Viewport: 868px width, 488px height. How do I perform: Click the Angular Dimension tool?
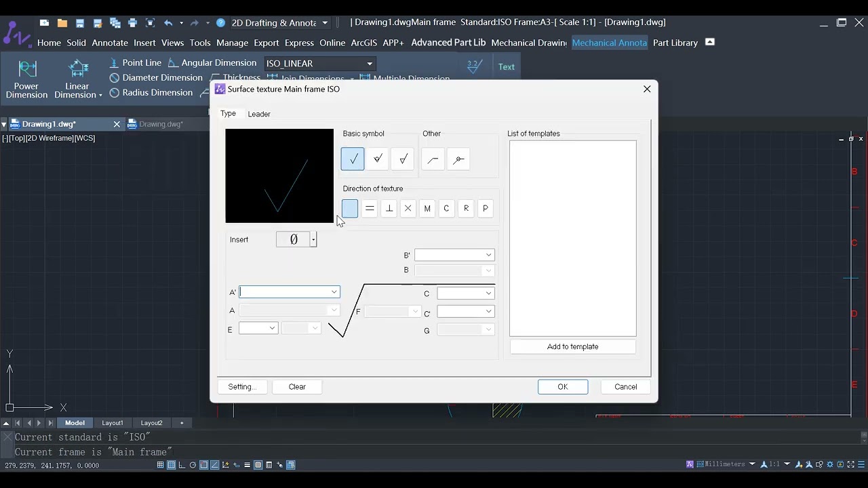[x=212, y=63]
